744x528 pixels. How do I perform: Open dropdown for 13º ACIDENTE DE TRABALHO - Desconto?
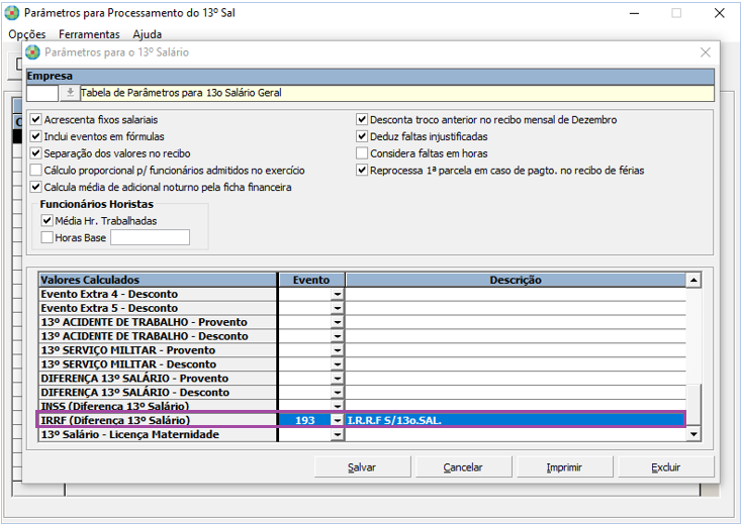[337, 336]
